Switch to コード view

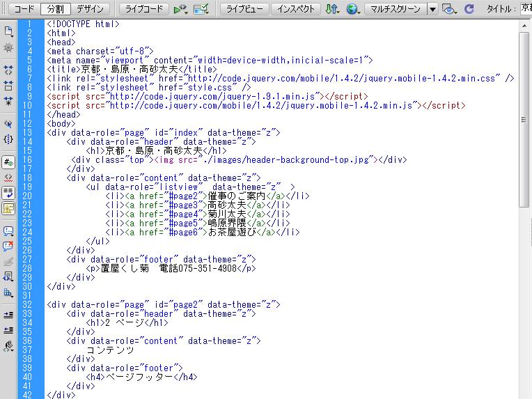tap(24, 9)
